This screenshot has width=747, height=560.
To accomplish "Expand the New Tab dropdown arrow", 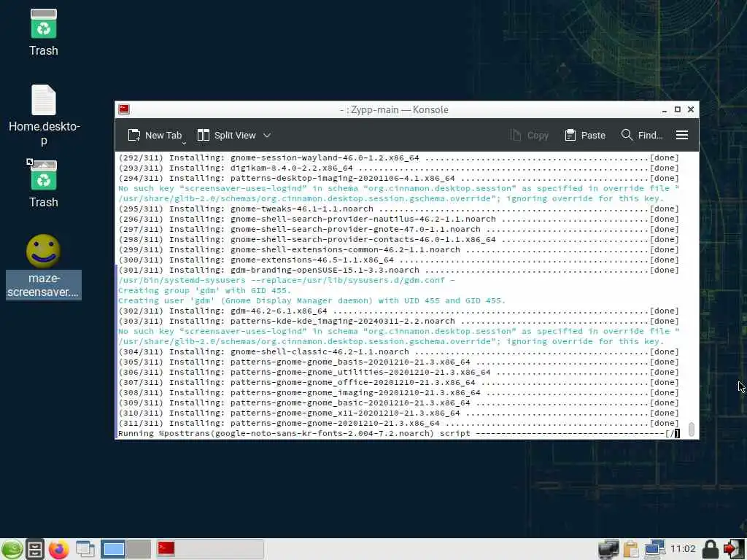I will click(x=184, y=142).
